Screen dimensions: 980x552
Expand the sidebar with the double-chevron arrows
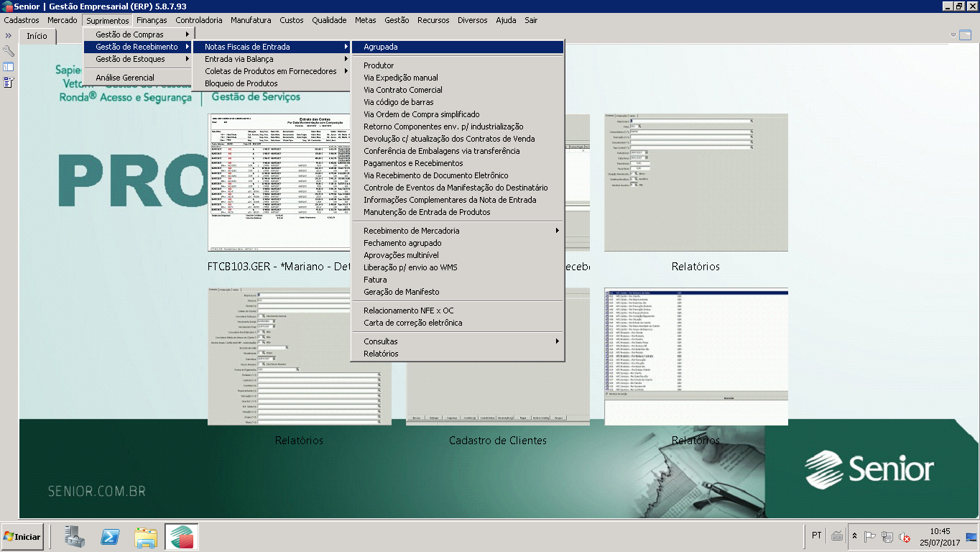coord(8,35)
